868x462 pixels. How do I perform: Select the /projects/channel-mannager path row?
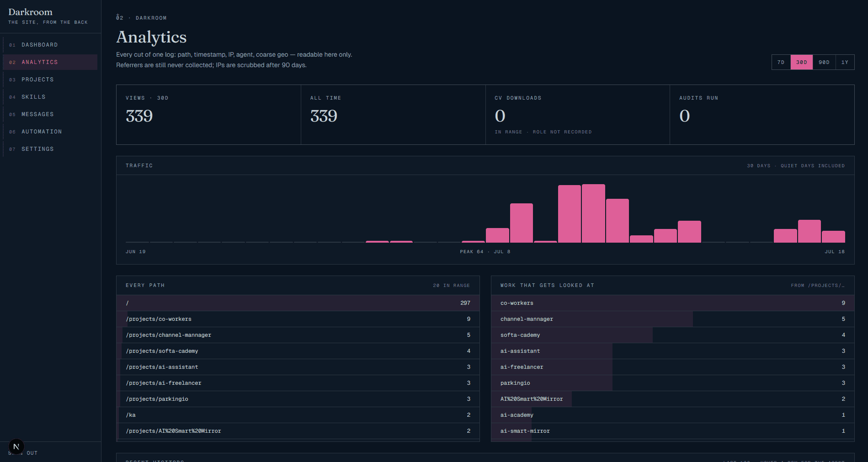pos(298,335)
